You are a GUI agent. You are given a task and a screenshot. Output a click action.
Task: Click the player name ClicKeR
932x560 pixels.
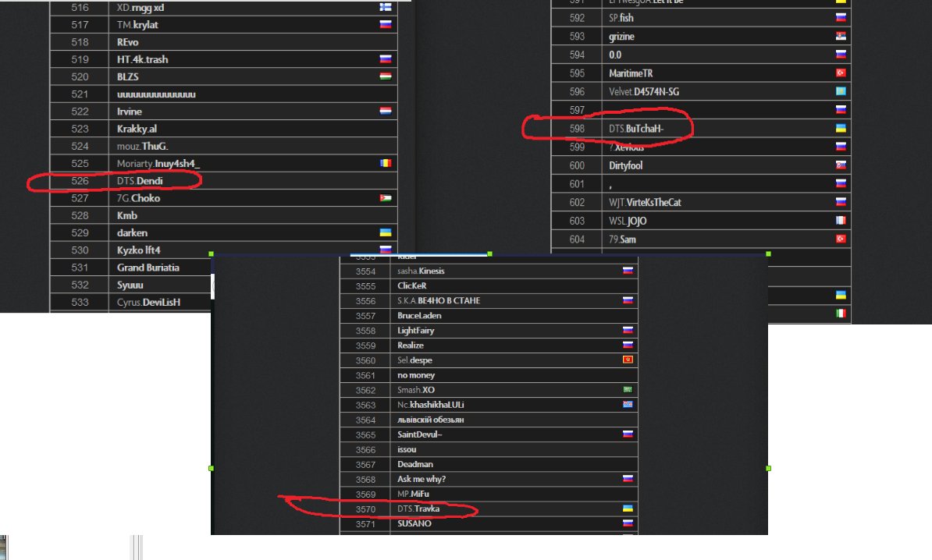click(x=412, y=285)
